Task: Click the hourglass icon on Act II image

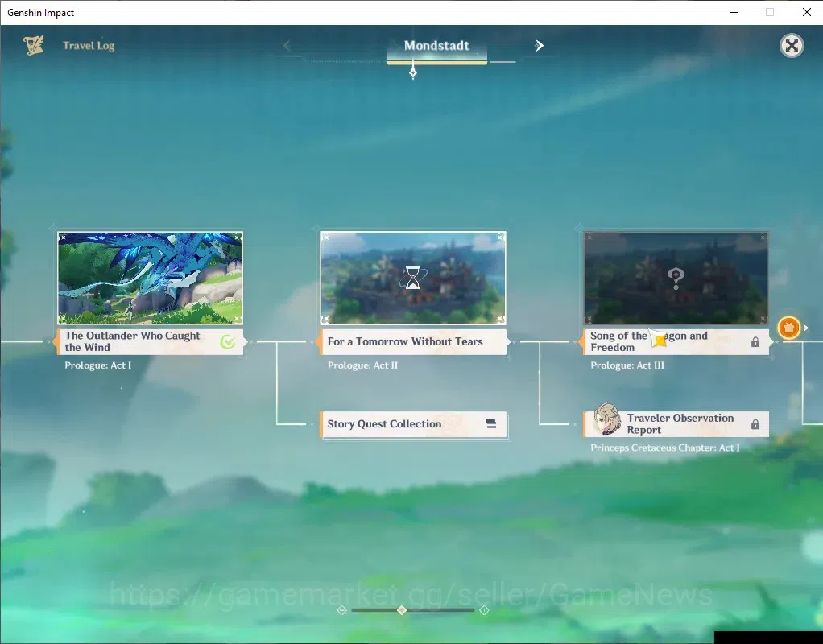Action: [413, 278]
